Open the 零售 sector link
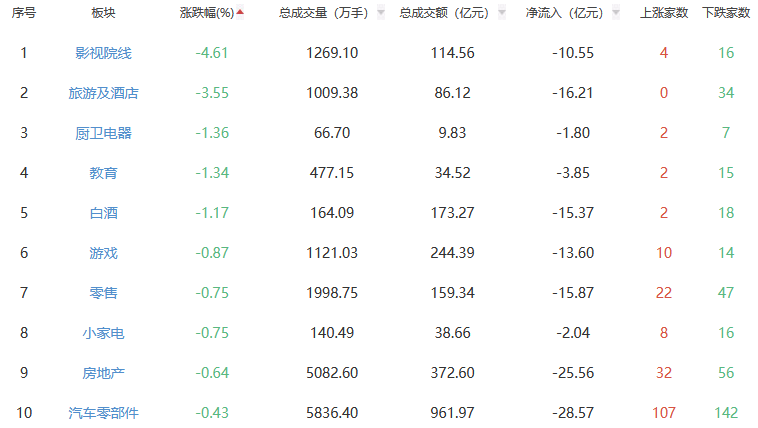Screen dimensions: 758x428 (x=103, y=293)
